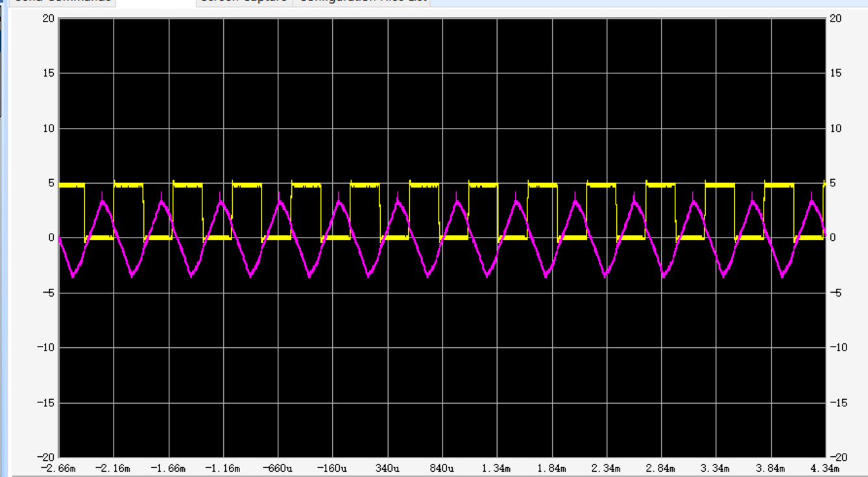Select the 3.84m time axis label

click(x=771, y=468)
